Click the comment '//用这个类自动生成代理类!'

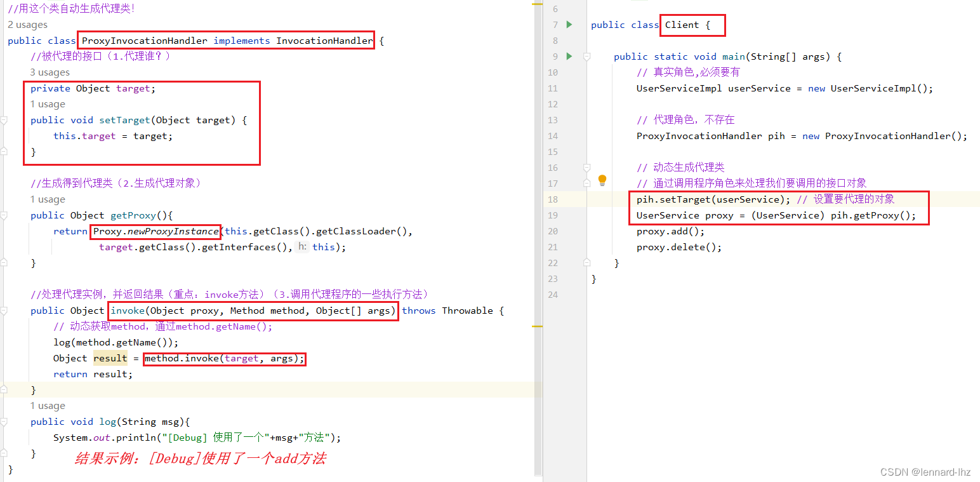71,9
